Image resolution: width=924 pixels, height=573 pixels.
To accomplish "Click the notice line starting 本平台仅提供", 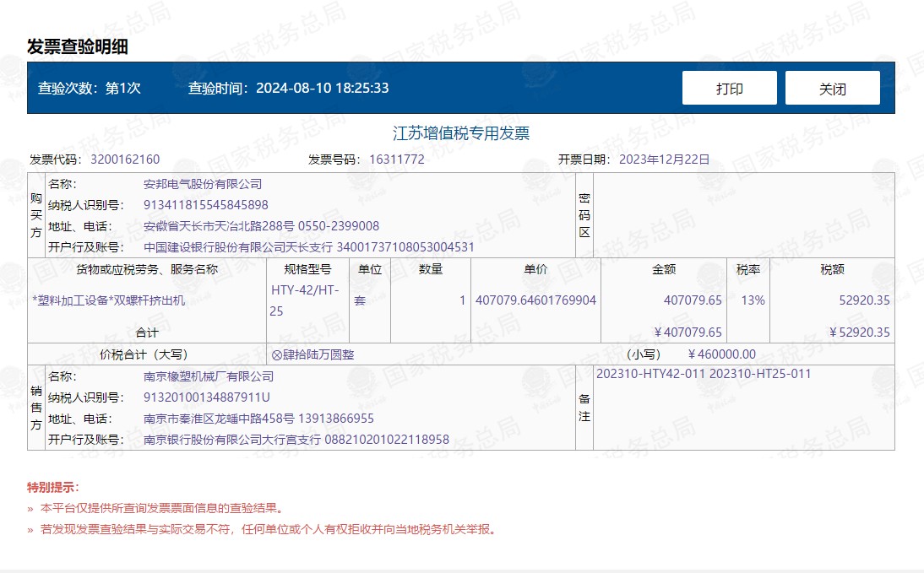I will (x=162, y=508).
